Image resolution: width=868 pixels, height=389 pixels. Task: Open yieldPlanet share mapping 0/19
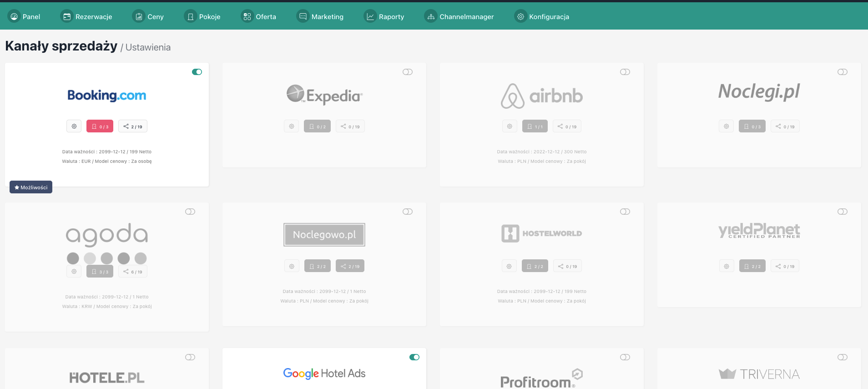point(785,266)
